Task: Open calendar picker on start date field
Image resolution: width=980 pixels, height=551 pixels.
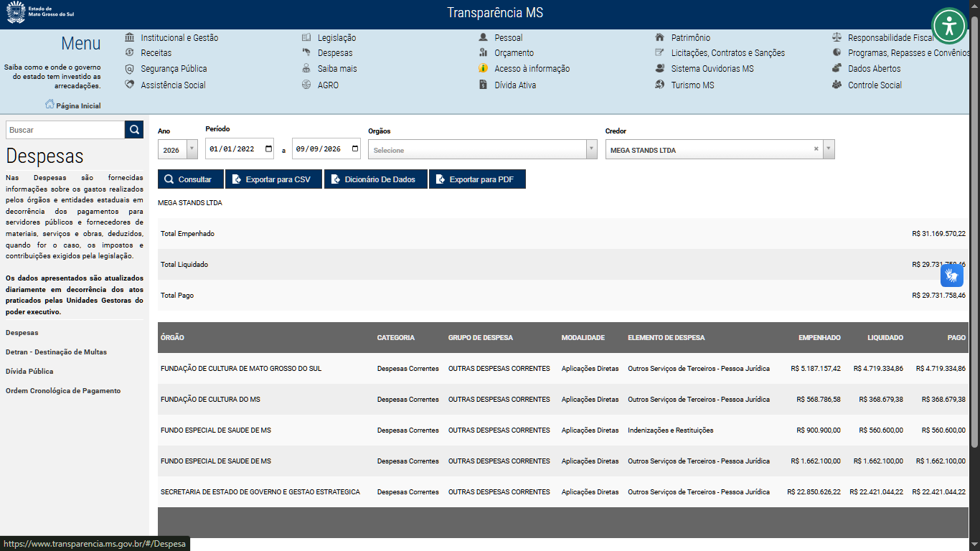Action: click(x=269, y=149)
